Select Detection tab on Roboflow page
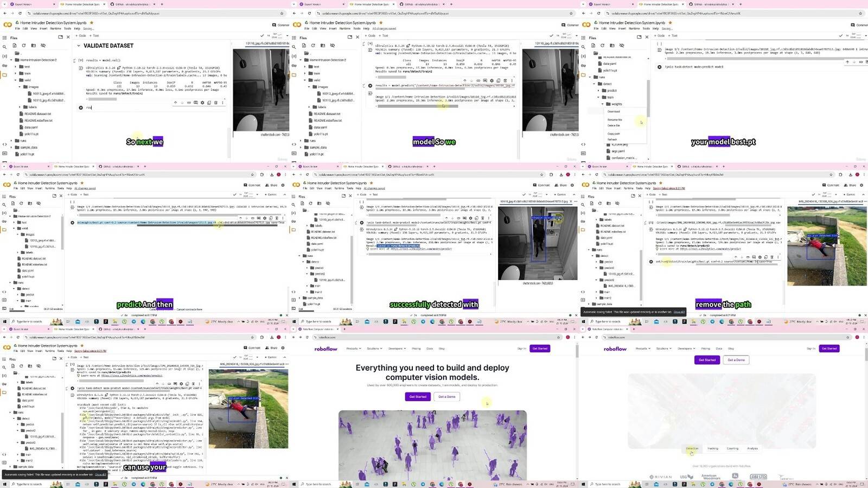 point(692,448)
